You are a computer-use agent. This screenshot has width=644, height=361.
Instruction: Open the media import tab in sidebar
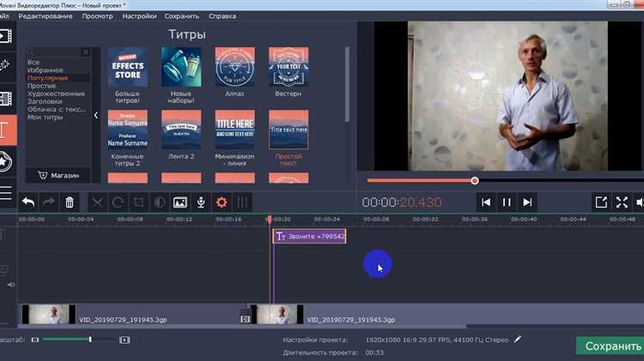click(x=6, y=36)
